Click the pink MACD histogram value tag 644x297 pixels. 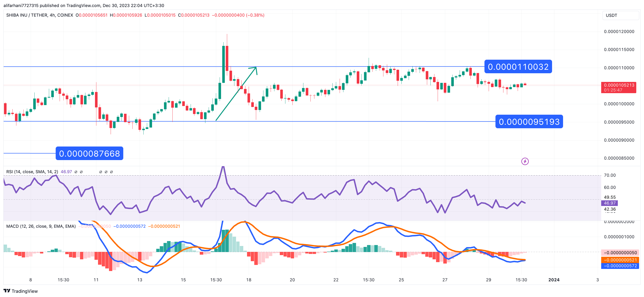coord(620,253)
